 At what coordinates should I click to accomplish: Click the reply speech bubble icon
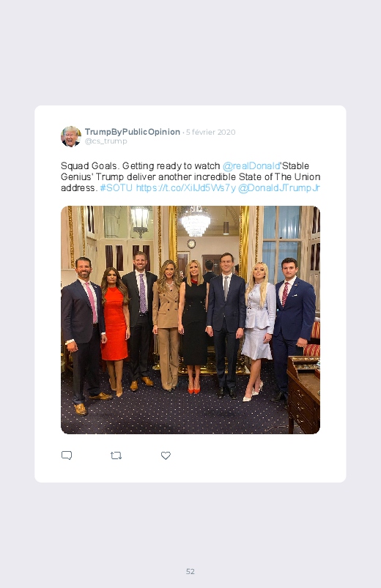click(67, 455)
